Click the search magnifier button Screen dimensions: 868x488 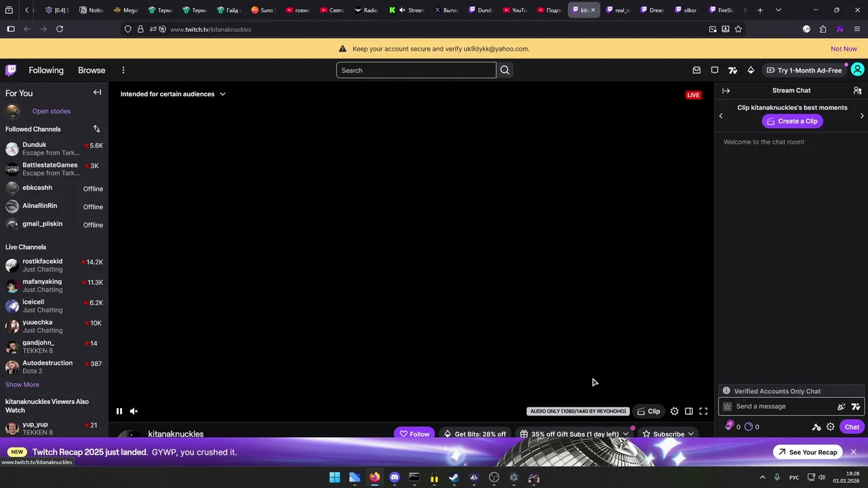click(505, 70)
